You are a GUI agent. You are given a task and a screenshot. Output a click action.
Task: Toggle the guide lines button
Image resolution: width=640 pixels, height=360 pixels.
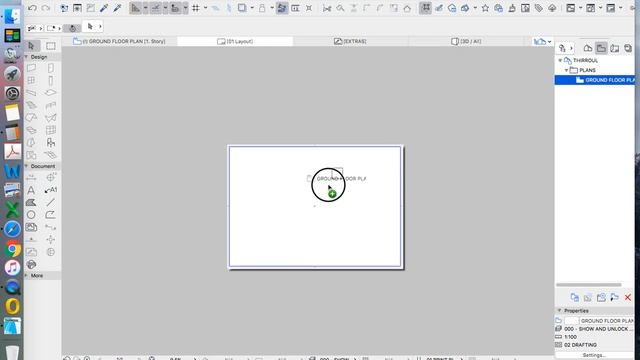coord(136,8)
